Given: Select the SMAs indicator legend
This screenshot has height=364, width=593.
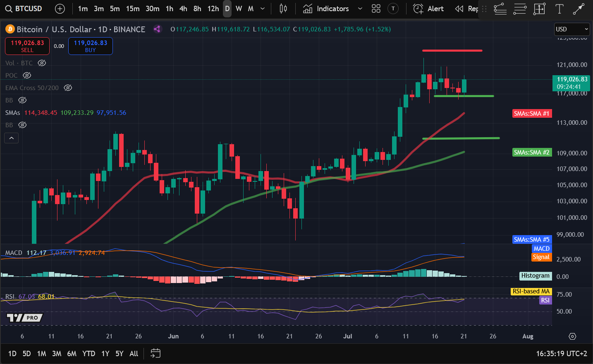Looking at the screenshot, I should [x=13, y=112].
